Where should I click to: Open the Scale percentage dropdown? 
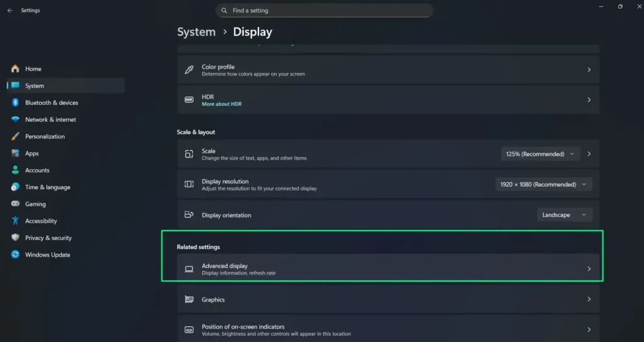540,154
